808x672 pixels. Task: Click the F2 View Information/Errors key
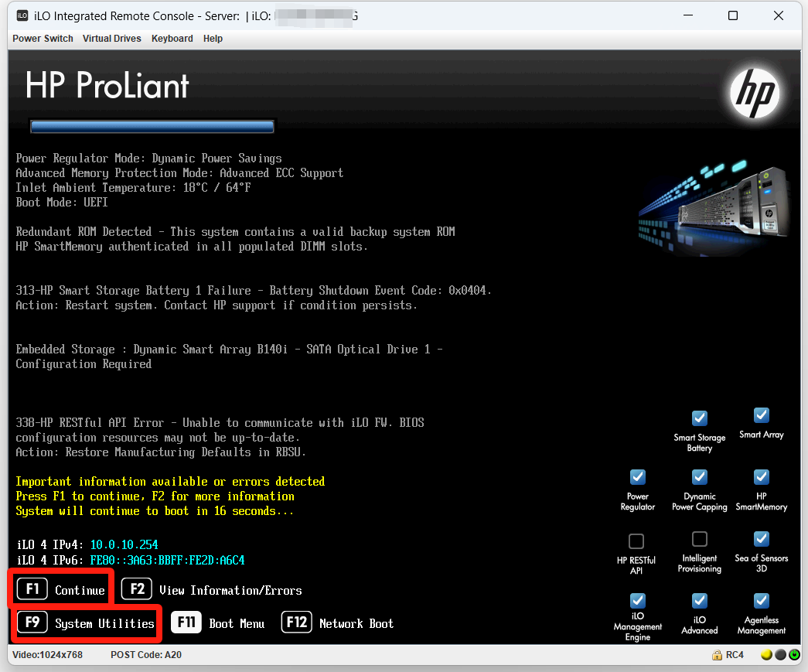coord(137,589)
